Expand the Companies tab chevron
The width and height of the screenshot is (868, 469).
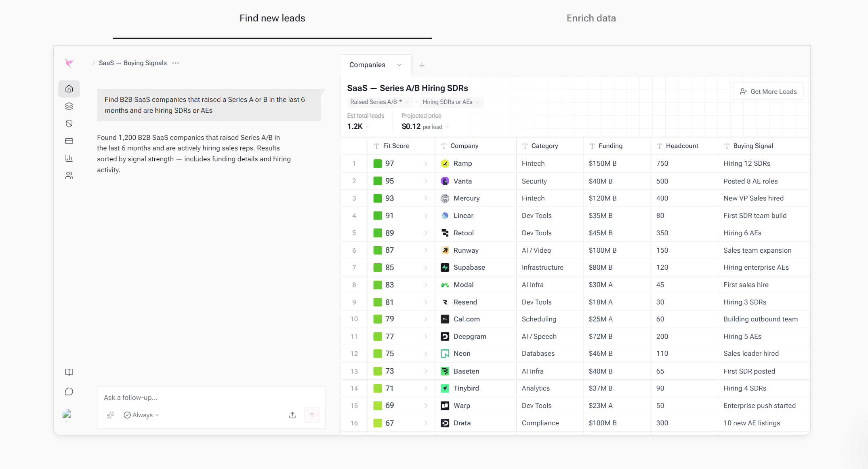(x=399, y=65)
